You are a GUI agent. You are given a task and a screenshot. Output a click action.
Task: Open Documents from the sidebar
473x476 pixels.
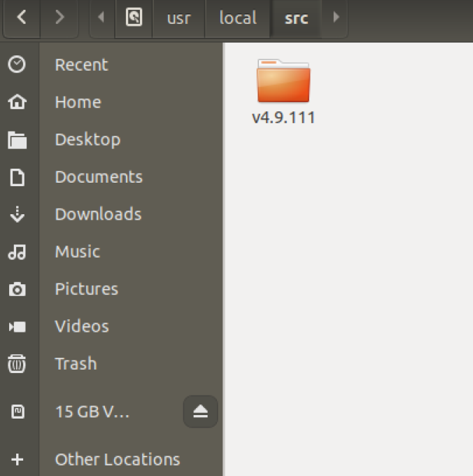99,177
